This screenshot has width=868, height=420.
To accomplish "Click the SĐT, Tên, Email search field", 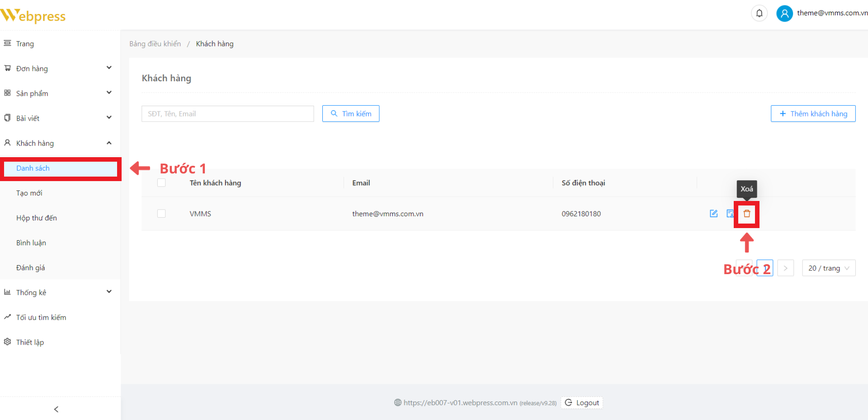I will (x=227, y=114).
